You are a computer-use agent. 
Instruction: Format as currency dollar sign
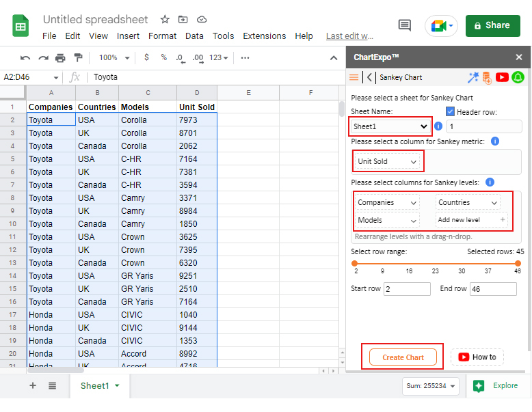pos(146,57)
